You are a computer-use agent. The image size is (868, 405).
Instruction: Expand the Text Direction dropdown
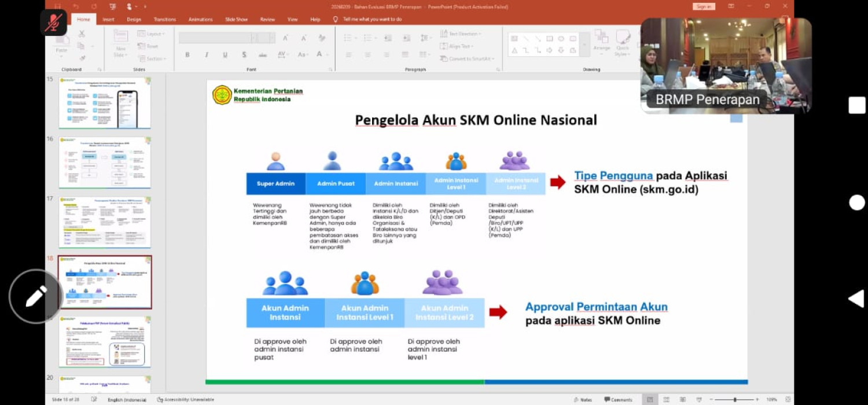coord(461,34)
